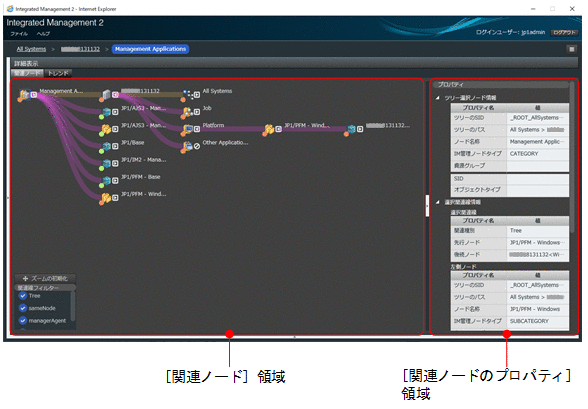This screenshot has width=588, height=409.
Task: Click the 後続ノード property row
Action: pyautogui.click(x=510, y=255)
